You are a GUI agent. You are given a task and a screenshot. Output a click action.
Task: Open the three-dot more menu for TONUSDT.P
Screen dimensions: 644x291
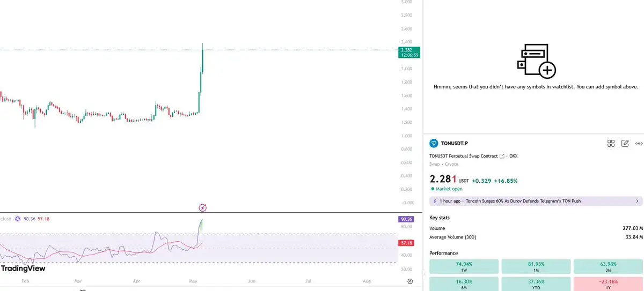coord(639,143)
